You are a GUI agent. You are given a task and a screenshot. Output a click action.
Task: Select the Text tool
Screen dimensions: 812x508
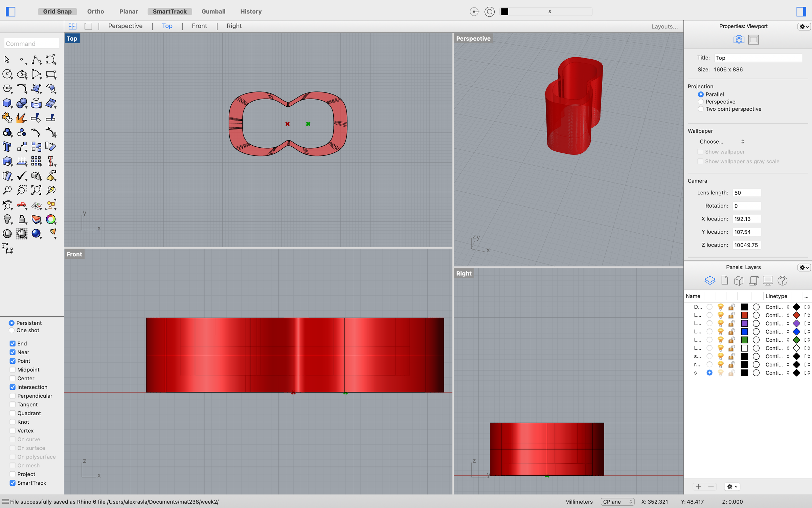tap(7, 147)
